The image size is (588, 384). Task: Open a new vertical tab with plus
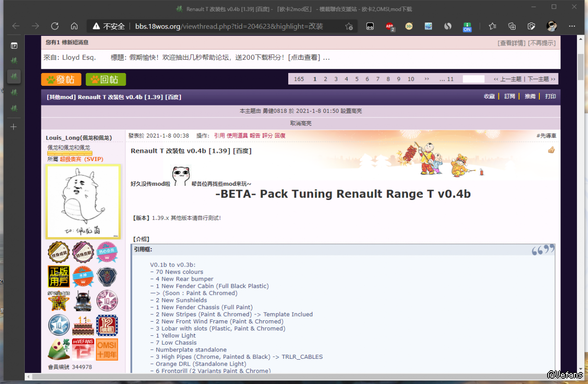[14, 127]
